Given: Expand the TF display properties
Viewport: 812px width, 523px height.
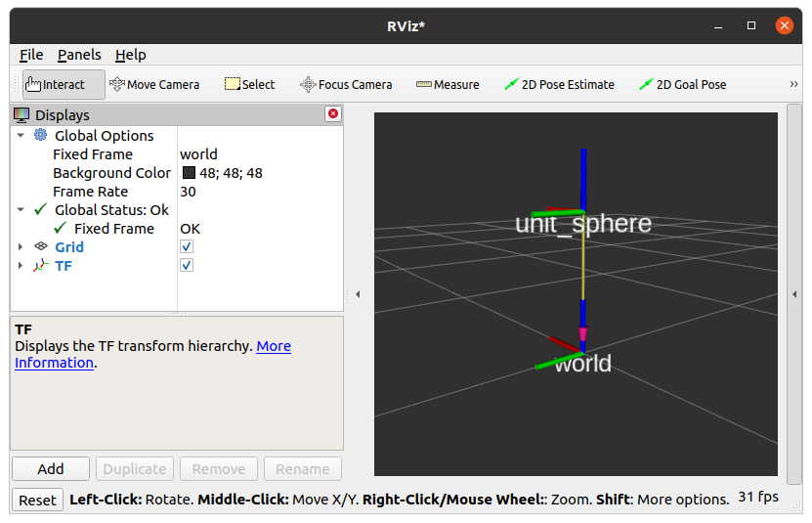Looking at the screenshot, I should (21, 265).
